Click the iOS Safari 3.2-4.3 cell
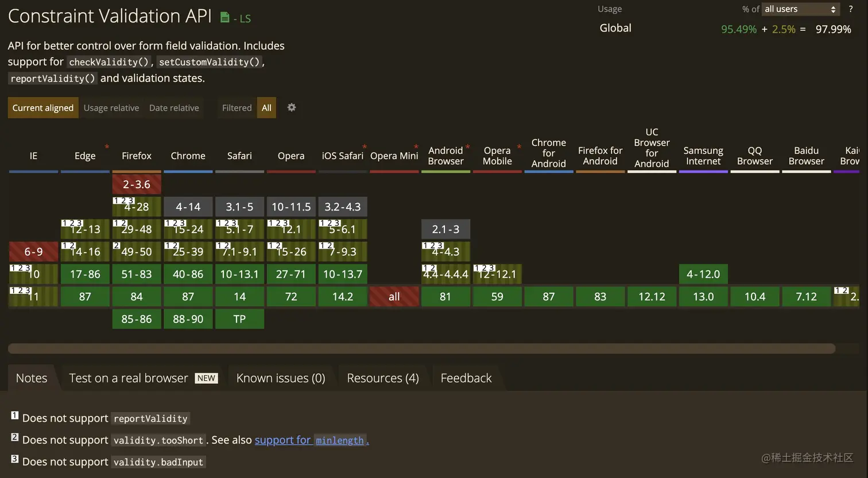868x478 pixels. tap(343, 207)
